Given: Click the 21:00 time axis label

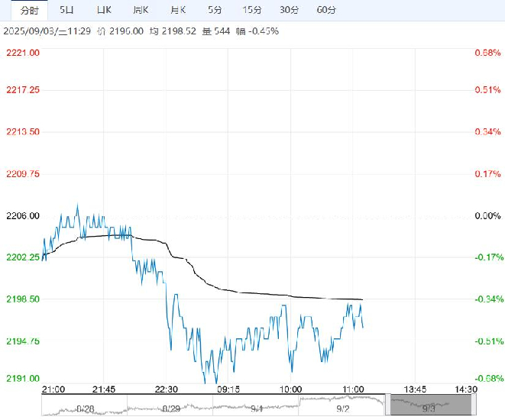Looking at the screenshot, I should (x=53, y=389).
